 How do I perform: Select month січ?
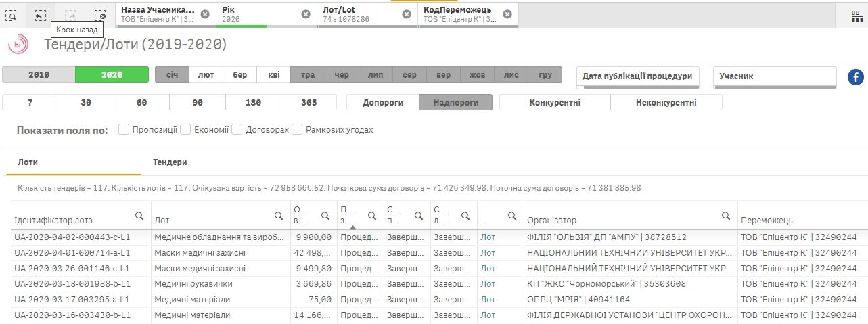172,75
